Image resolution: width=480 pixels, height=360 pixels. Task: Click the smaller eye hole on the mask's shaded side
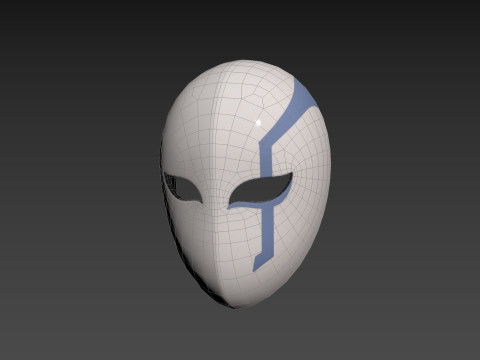pyautogui.click(x=184, y=189)
